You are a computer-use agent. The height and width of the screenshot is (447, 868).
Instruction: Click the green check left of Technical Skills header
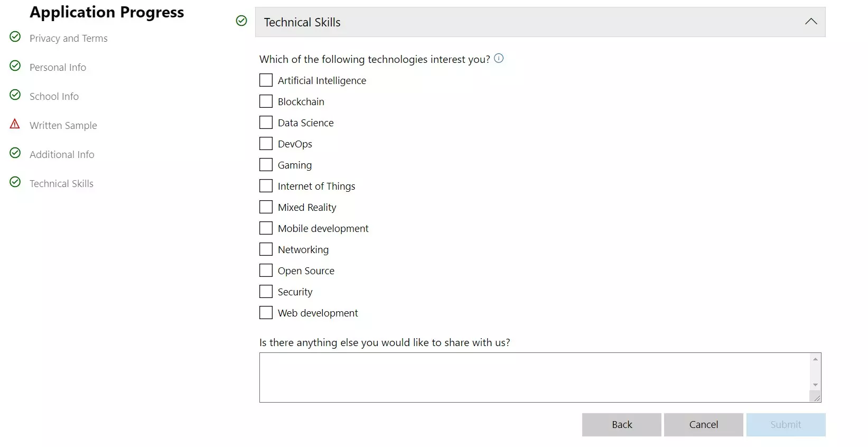[x=241, y=21]
